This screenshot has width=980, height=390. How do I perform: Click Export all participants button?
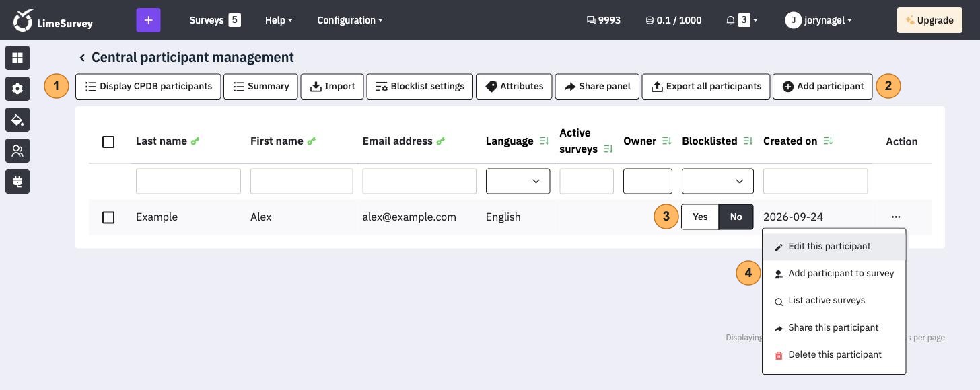click(706, 86)
